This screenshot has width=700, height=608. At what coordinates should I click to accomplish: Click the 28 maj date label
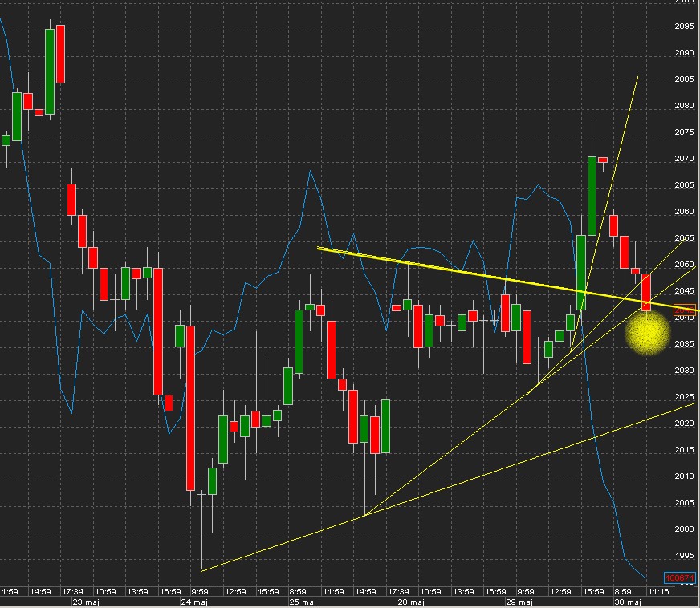[x=411, y=602]
